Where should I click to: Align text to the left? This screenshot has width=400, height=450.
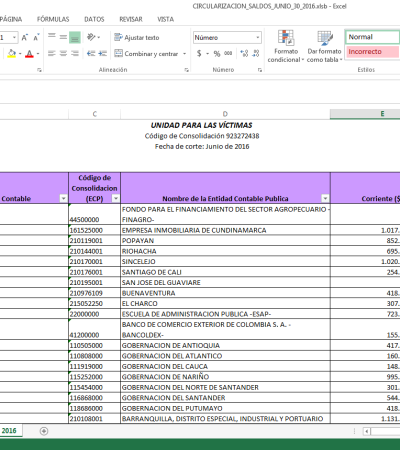click(52, 53)
